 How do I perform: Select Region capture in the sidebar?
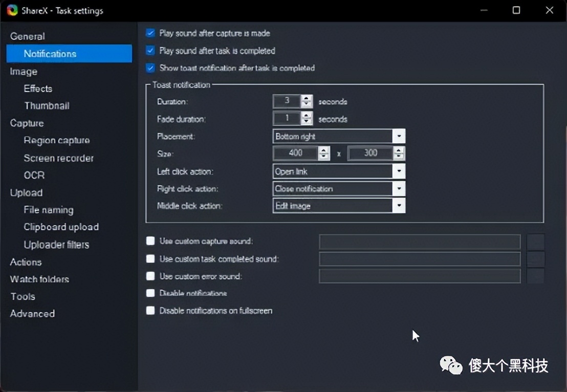point(56,141)
